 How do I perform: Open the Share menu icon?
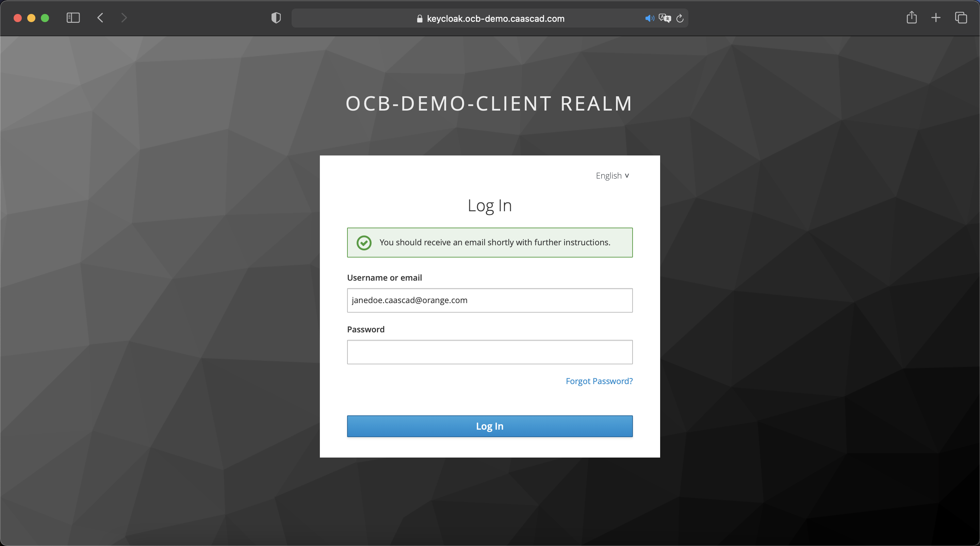(912, 17)
